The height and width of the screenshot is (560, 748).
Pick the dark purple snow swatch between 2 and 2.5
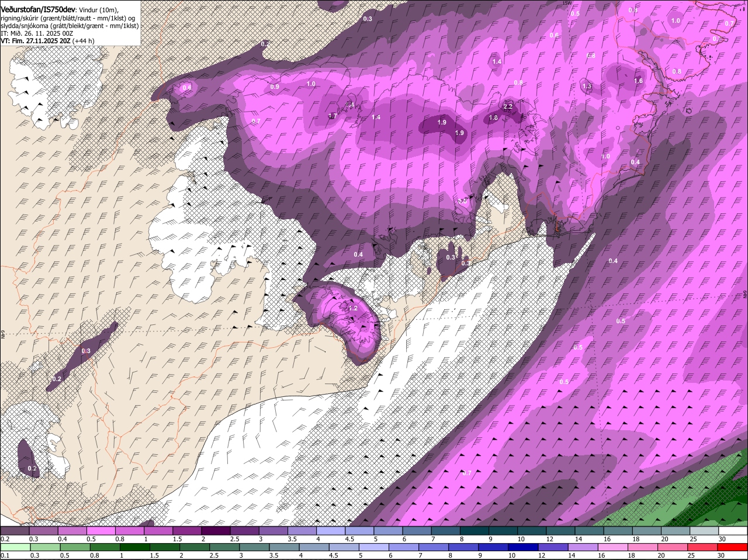click(x=215, y=531)
